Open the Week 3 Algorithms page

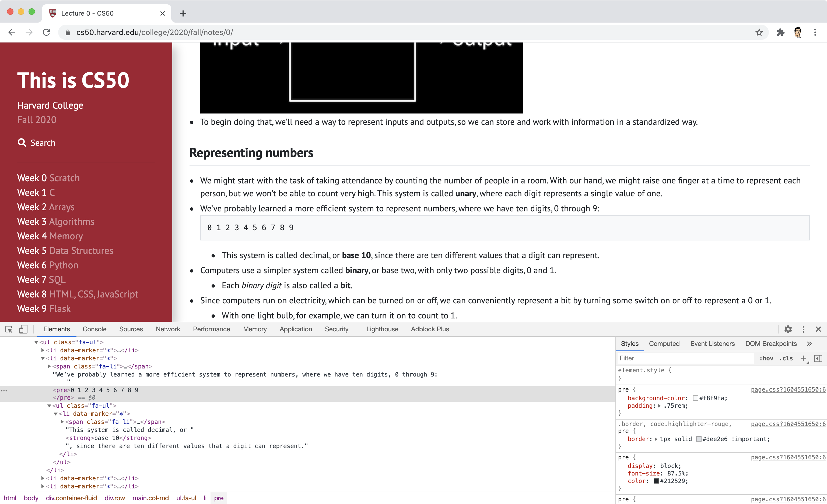click(x=55, y=221)
